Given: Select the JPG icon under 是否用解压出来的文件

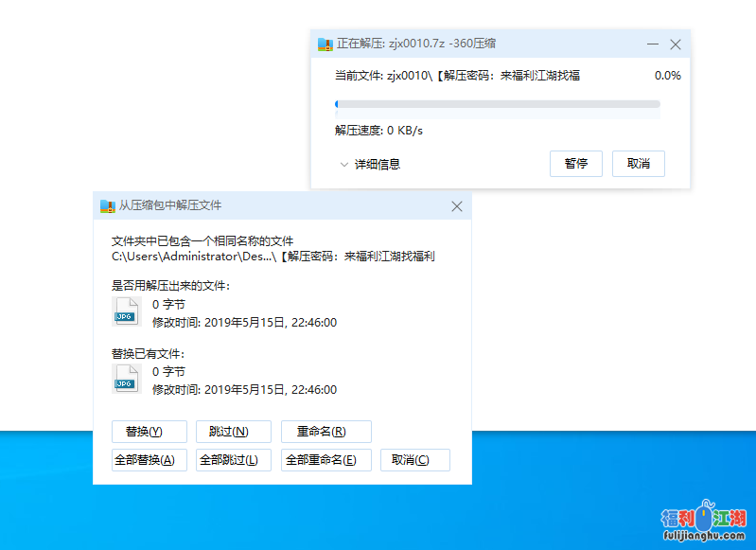Looking at the screenshot, I should [126, 311].
